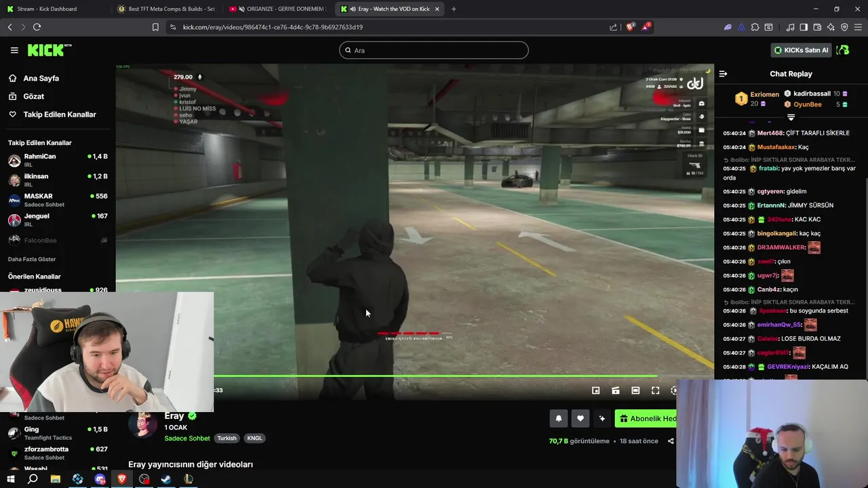Reload the current page
This screenshot has width=868, height=488.
click(37, 27)
